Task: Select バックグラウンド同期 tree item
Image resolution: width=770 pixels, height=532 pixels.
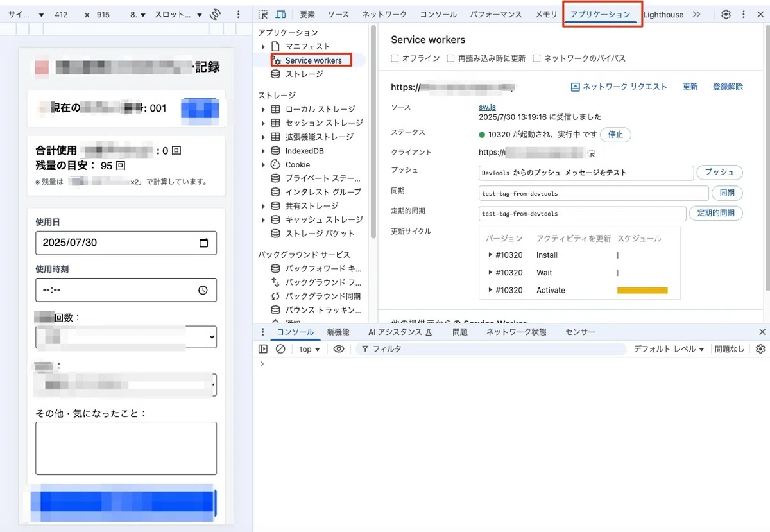Action: (324, 296)
